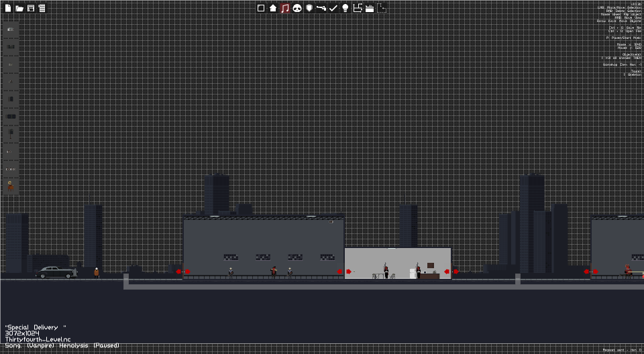Screen dimensions: 644x354
Task: Select the right exit door of the lit room
Action: tap(451, 272)
